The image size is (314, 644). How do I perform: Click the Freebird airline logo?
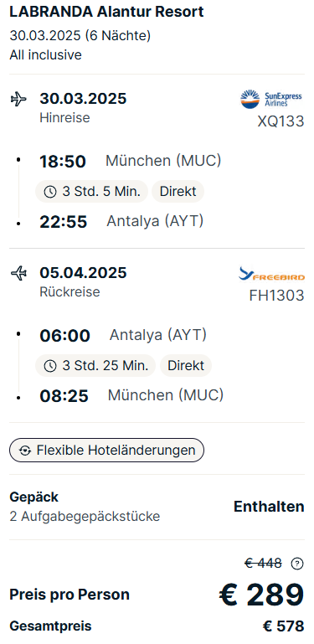[x=272, y=274]
